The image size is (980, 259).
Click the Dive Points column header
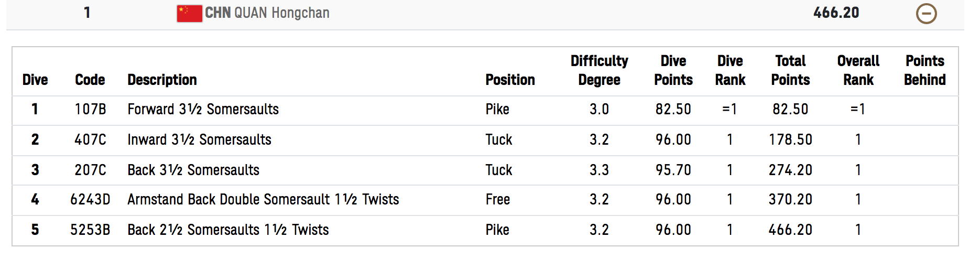click(673, 70)
